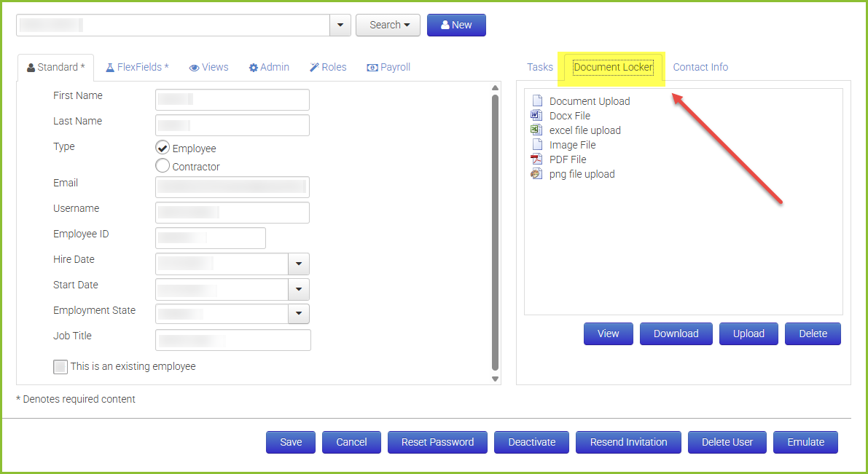Open the user selector dropdown arrow at top
Screen dimensions: 868x474
(x=340, y=25)
